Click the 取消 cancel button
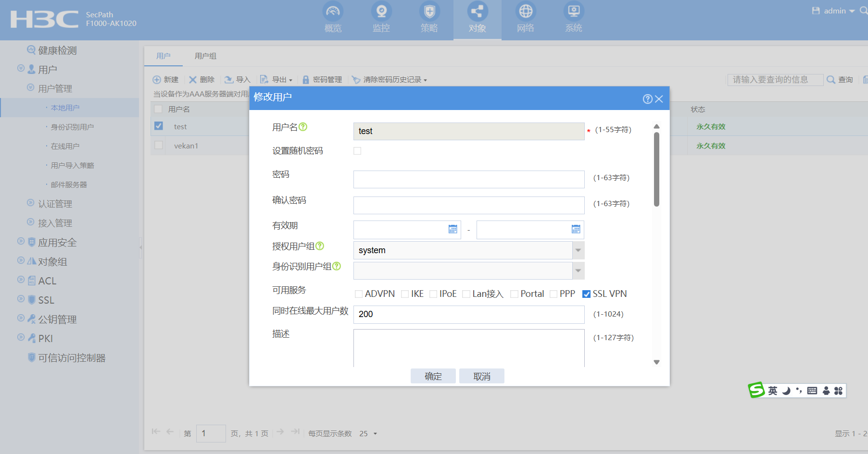868x454 pixels. 481,376
